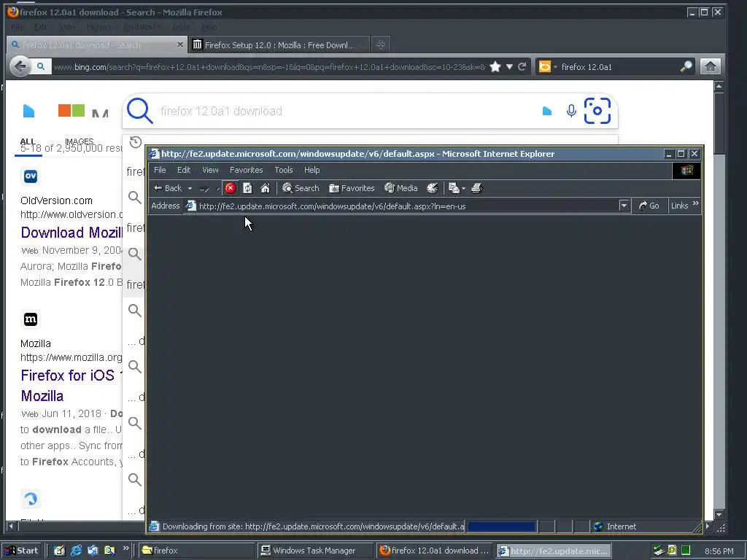Screen dimensions: 747x560
Task: Open the Media pane in Internet Explorer
Action: click(x=401, y=188)
